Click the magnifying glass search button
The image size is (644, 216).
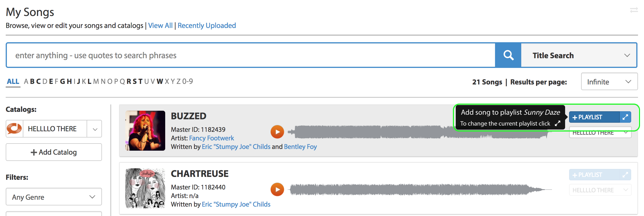click(508, 55)
